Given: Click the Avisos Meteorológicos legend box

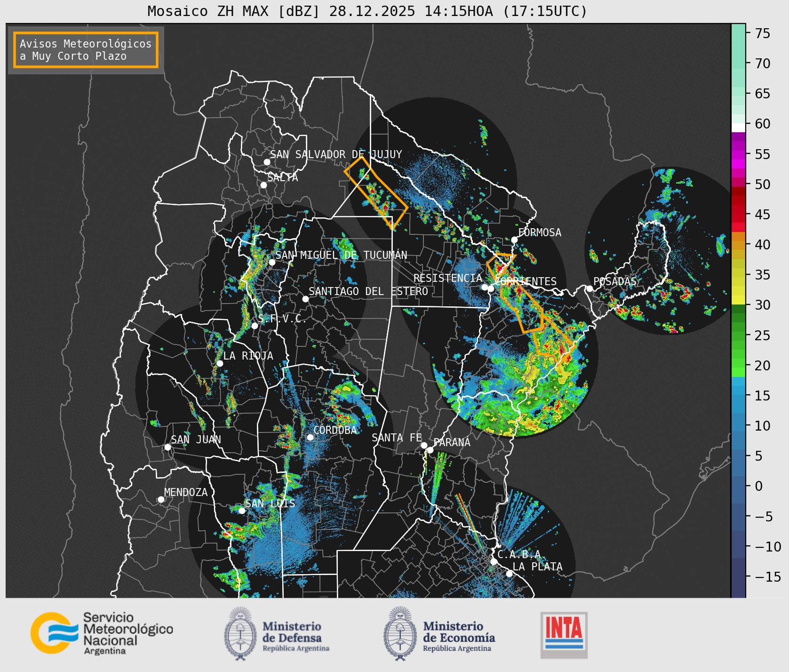Looking at the screenshot, I should click(86, 50).
